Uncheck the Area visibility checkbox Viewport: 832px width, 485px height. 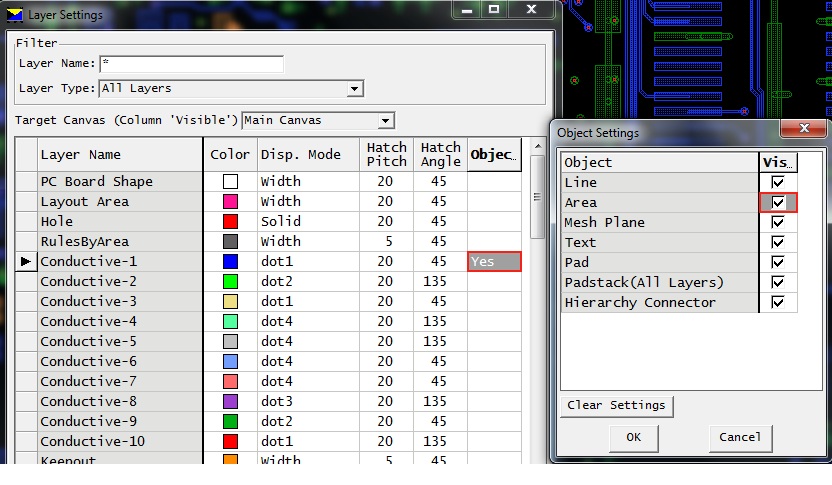(778, 203)
